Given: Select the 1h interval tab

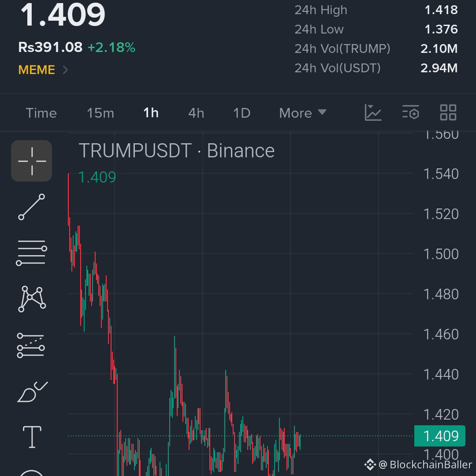Looking at the screenshot, I should click(x=151, y=113).
